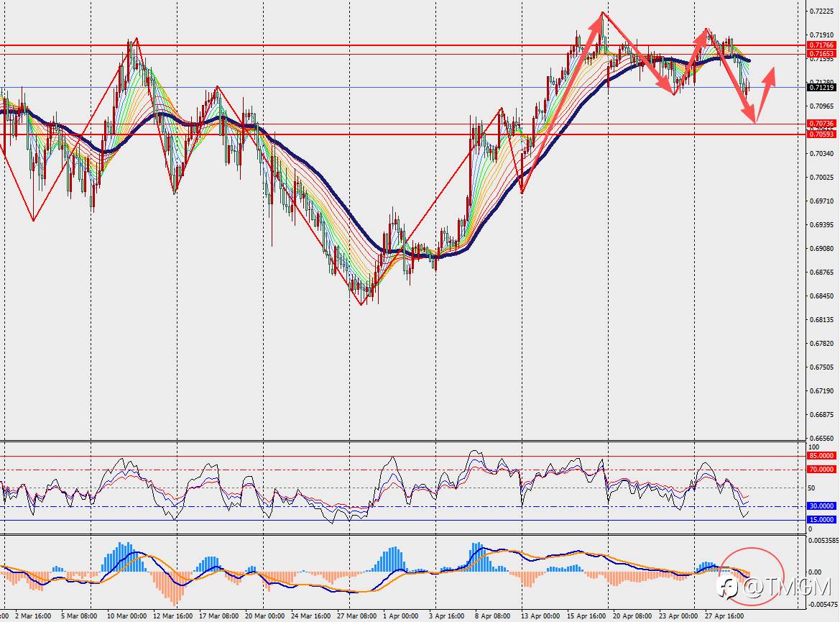Click the 0.67190 price axis label

821,391
